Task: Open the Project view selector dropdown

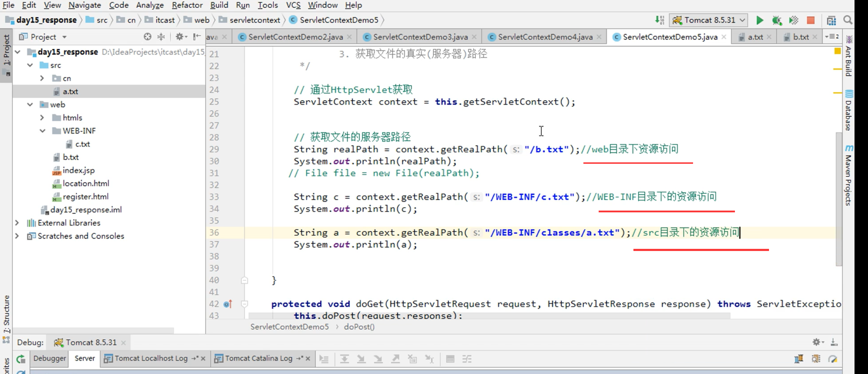Action: [65, 37]
